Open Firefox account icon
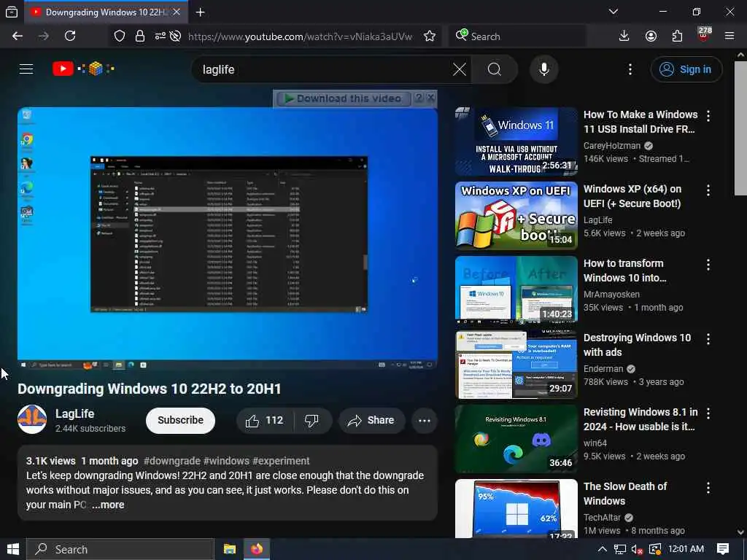The height and width of the screenshot is (560, 747). (651, 36)
